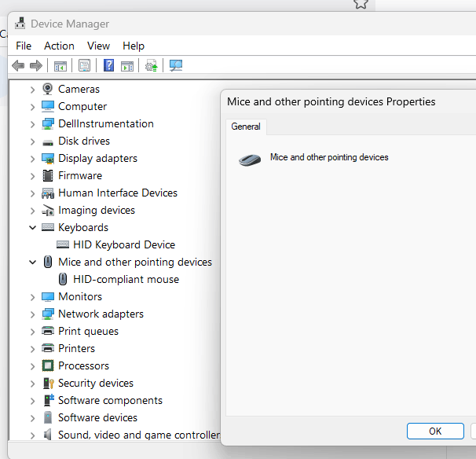Click the Device Manager title bar icon

click(x=20, y=24)
